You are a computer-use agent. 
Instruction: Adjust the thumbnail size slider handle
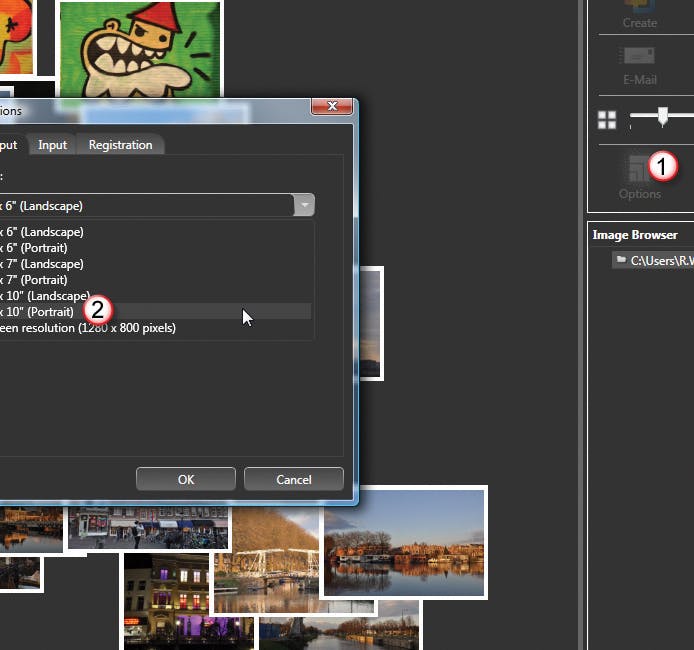[x=663, y=116]
